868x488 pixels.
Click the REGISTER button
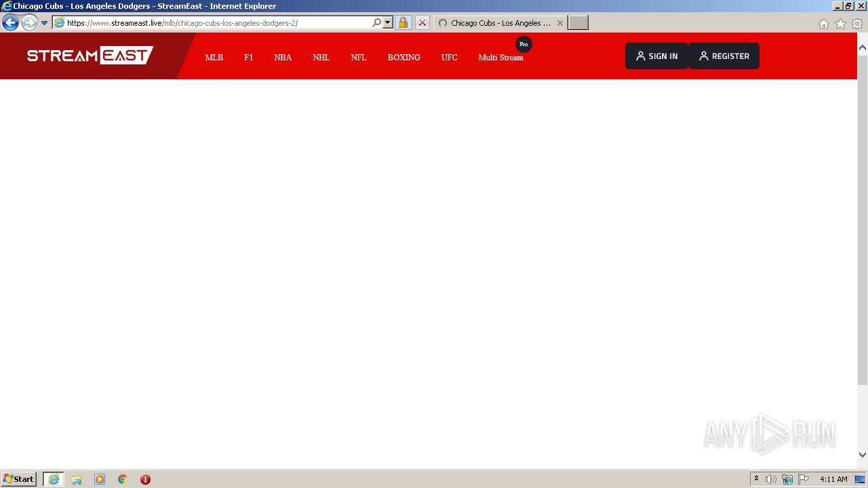click(724, 56)
